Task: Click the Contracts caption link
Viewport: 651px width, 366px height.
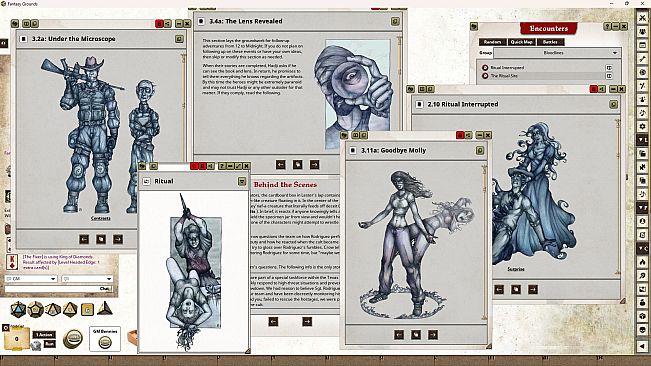Action: point(101,218)
